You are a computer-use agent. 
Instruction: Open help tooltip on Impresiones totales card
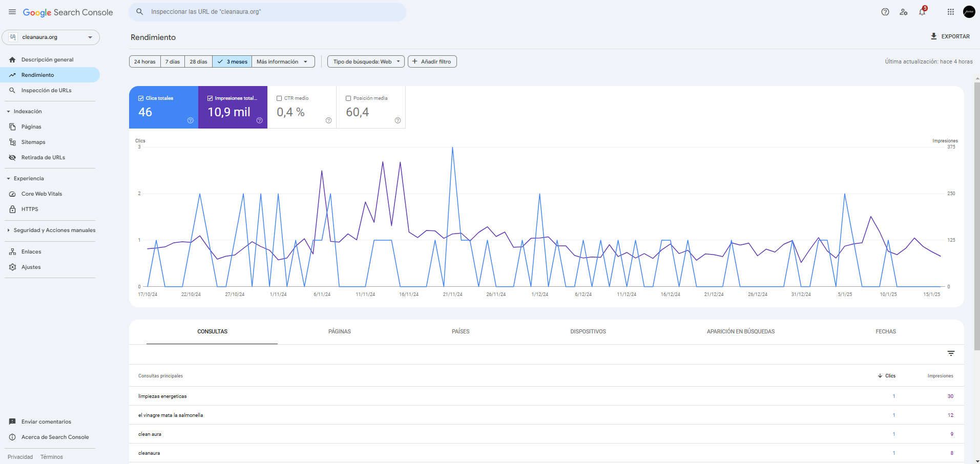click(x=259, y=120)
